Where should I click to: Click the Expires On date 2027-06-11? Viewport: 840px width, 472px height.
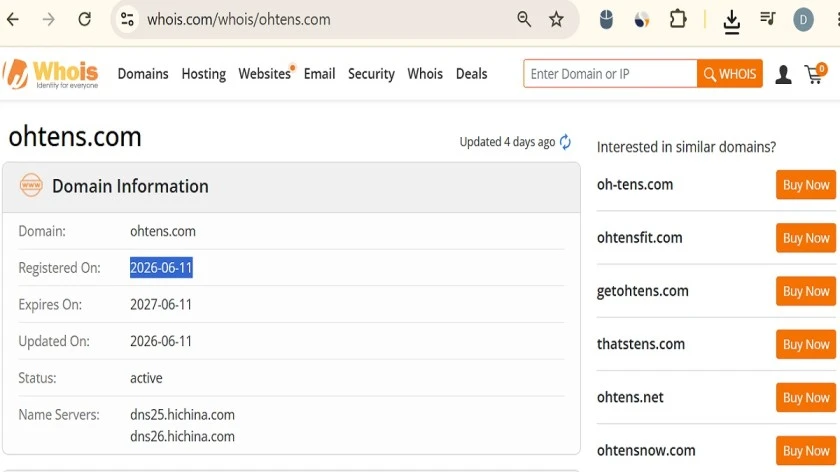point(161,304)
